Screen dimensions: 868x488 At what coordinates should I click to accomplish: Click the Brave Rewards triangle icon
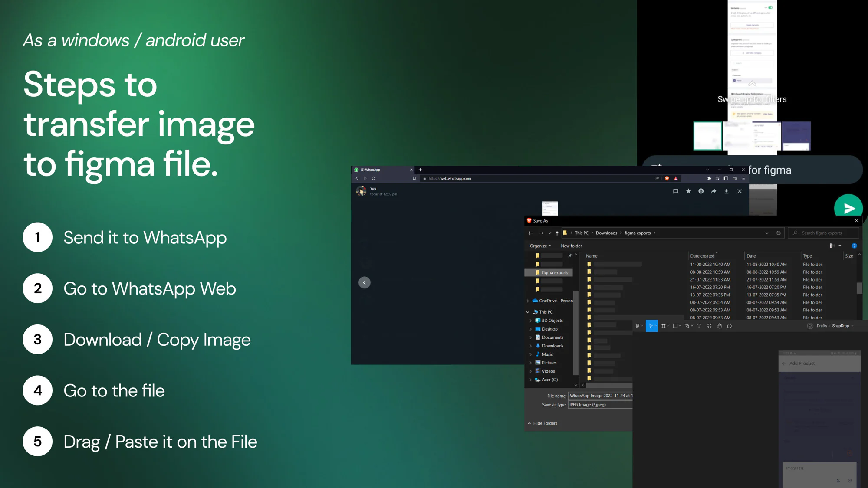click(676, 178)
